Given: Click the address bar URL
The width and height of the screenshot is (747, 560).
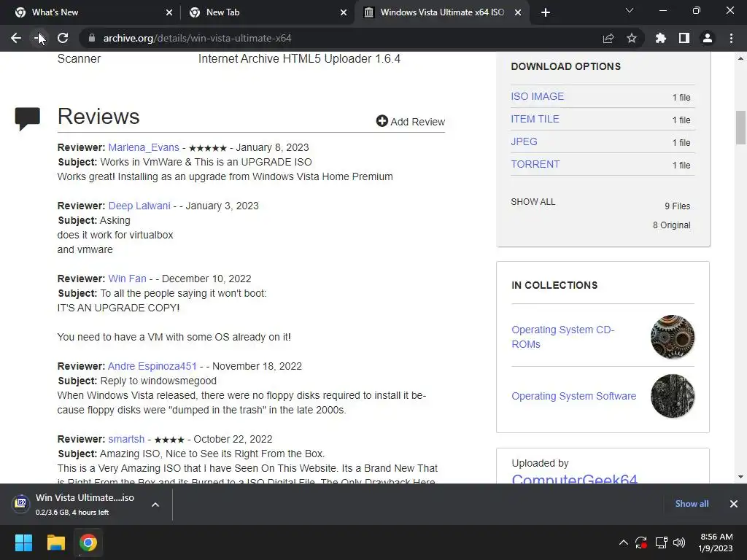Looking at the screenshot, I should coord(197,38).
